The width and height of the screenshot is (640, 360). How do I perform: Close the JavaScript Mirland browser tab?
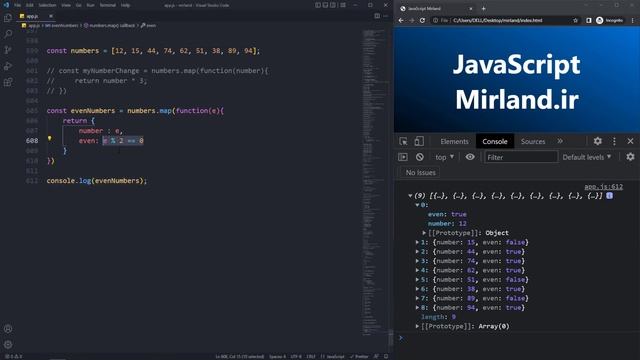tap(471, 8)
